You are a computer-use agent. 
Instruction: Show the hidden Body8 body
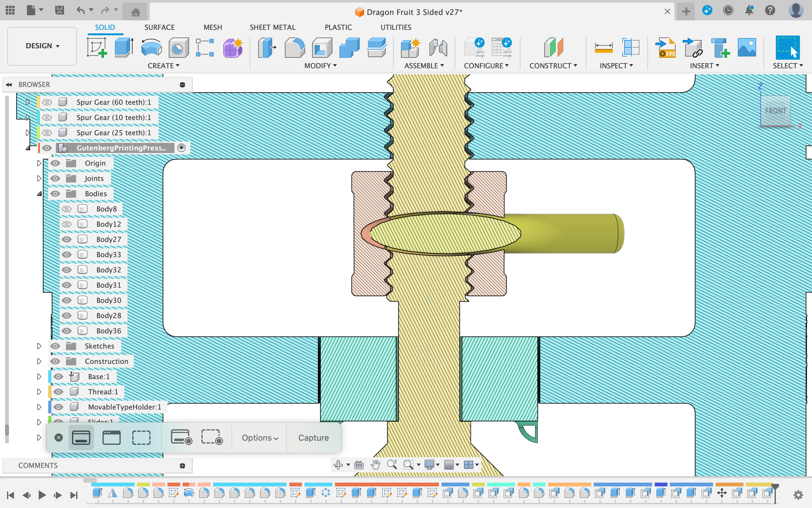(67, 209)
